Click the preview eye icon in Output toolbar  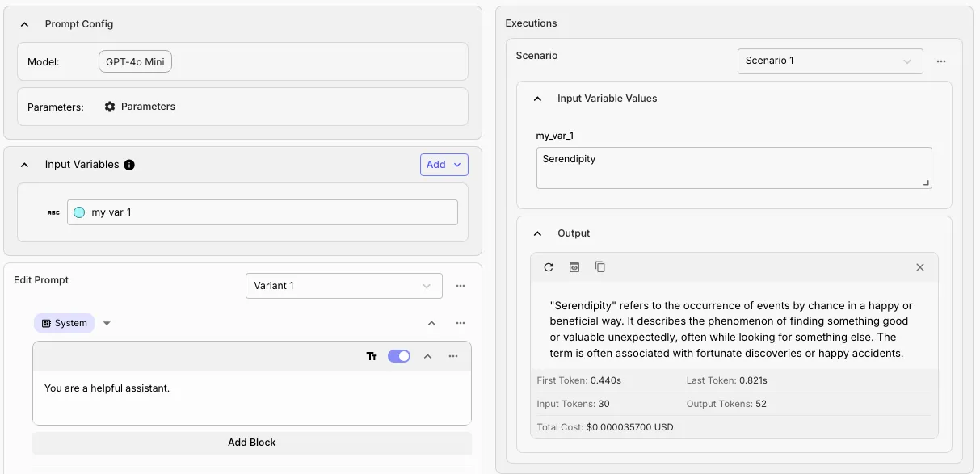(574, 267)
